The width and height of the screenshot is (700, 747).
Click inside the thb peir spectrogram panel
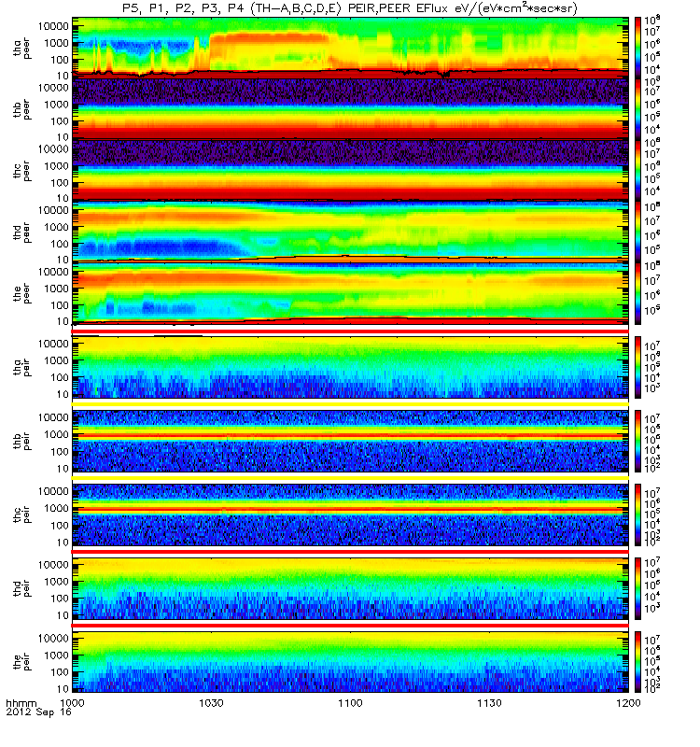pyautogui.click(x=350, y=441)
